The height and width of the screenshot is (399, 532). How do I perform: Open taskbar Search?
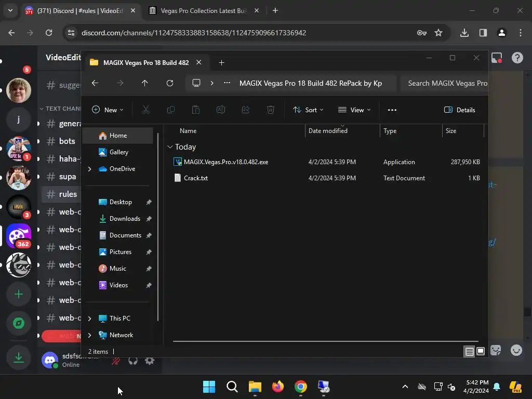232,387
